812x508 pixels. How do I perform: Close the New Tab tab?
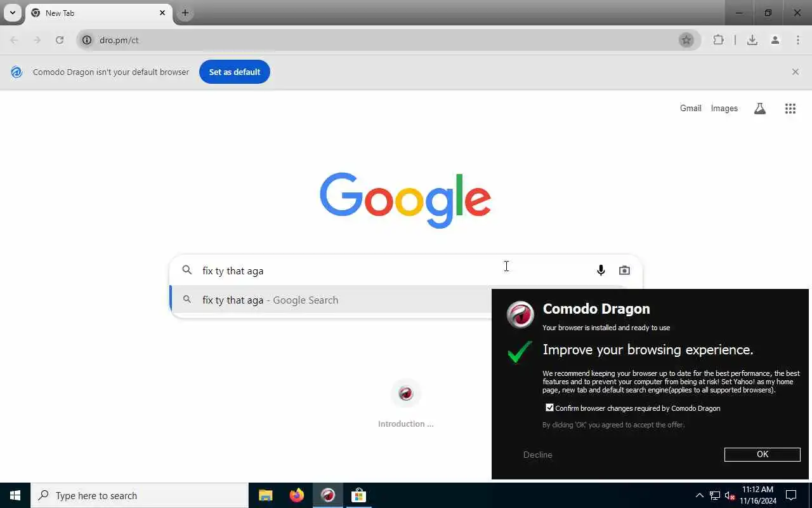[x=162, y=13]
